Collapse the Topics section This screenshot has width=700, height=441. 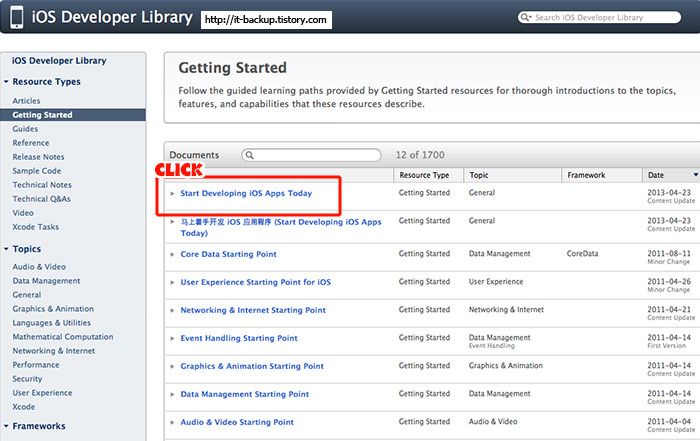(6, 249)
